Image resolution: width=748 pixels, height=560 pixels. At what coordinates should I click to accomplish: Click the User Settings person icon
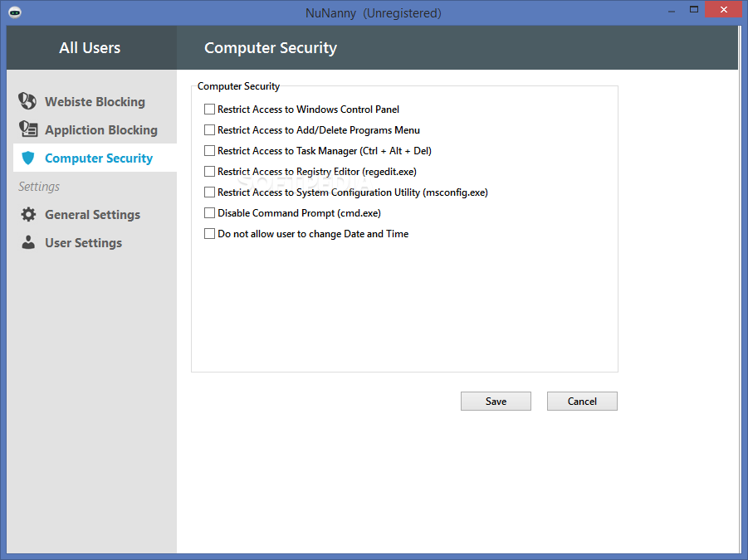click(28, 242)
